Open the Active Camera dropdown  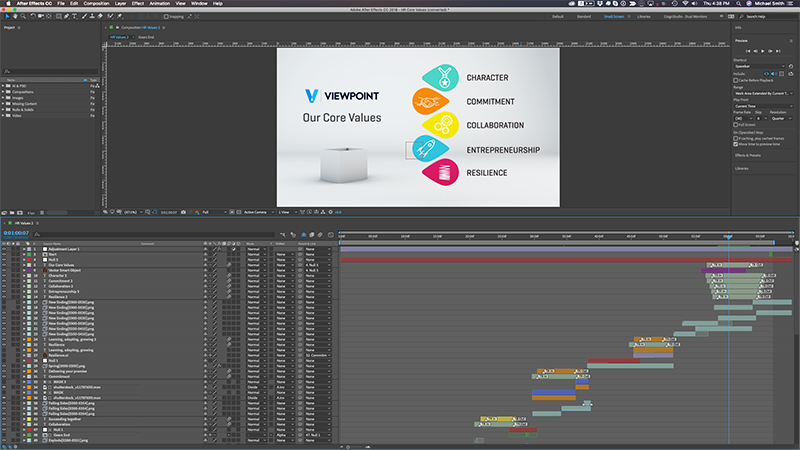point(259,212)
